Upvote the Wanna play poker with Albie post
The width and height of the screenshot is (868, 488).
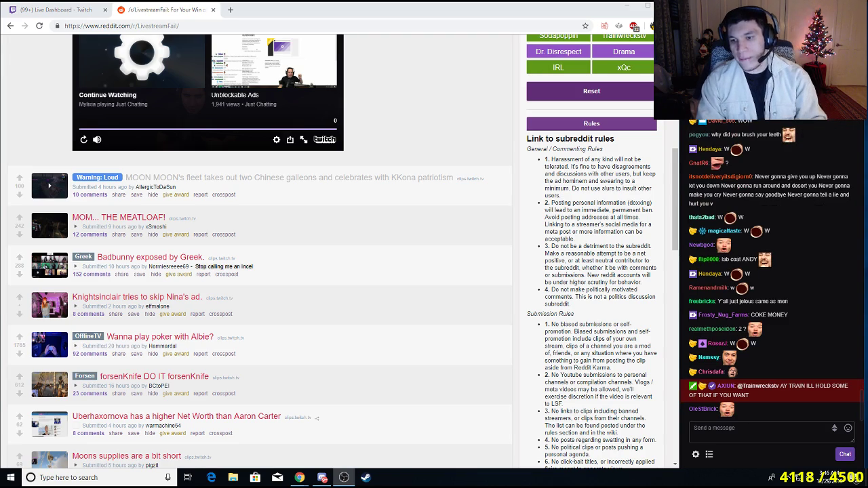point(20,337)
